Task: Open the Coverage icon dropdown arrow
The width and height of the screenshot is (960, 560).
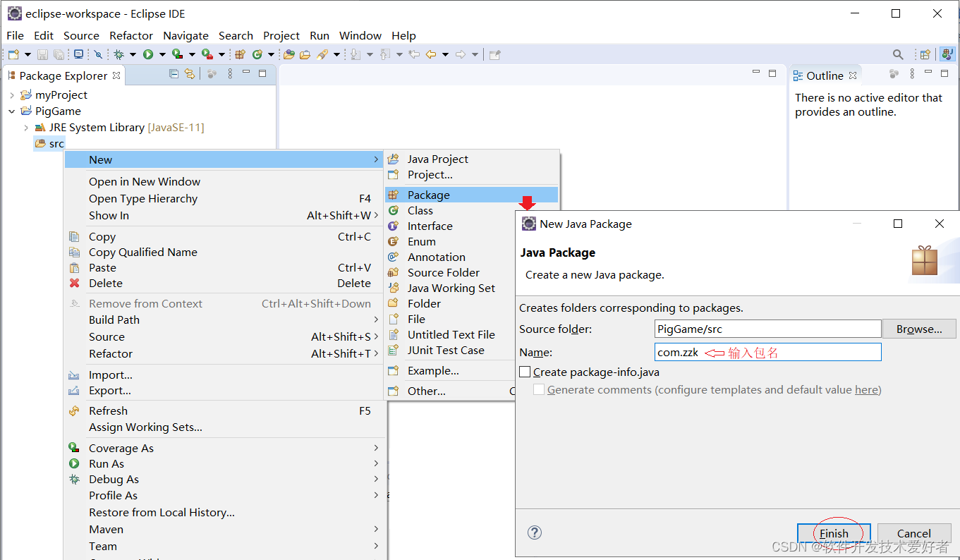Action: pyautogui.click(x=192, y=54)
